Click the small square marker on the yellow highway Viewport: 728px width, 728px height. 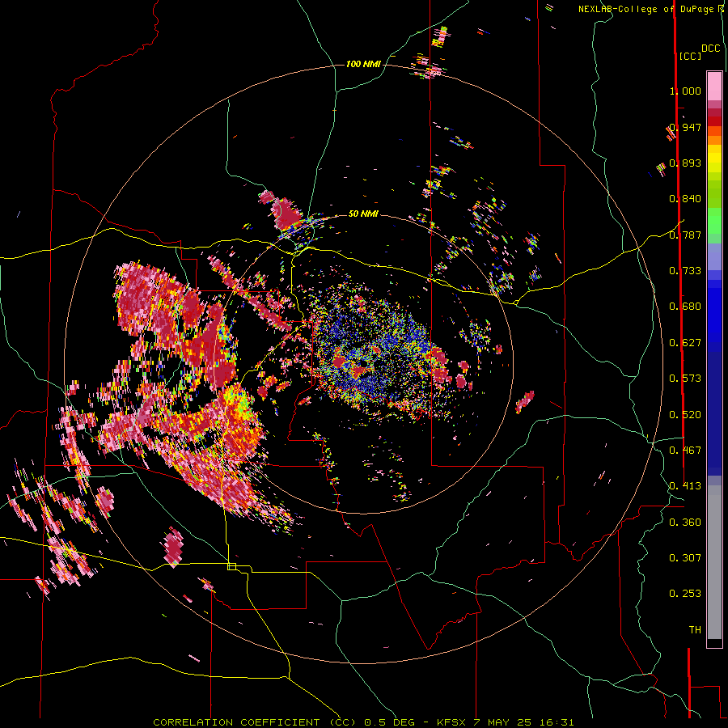pos(231,566)
